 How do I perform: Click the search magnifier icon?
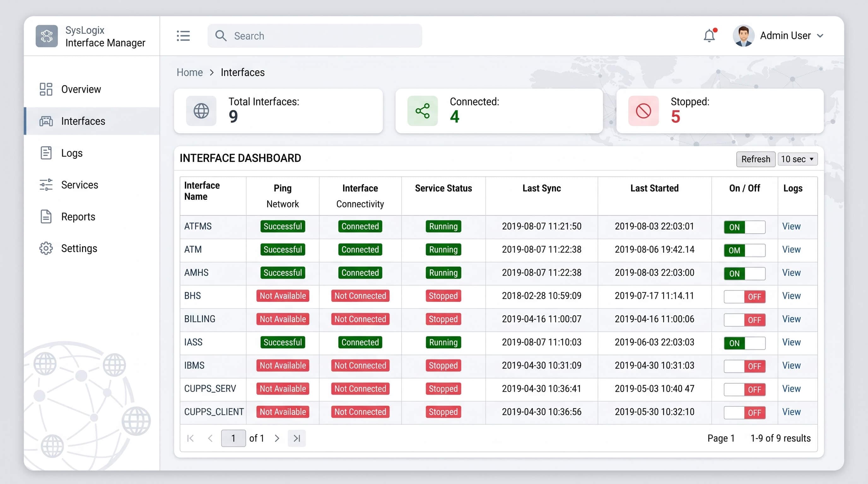click(221, 36)
